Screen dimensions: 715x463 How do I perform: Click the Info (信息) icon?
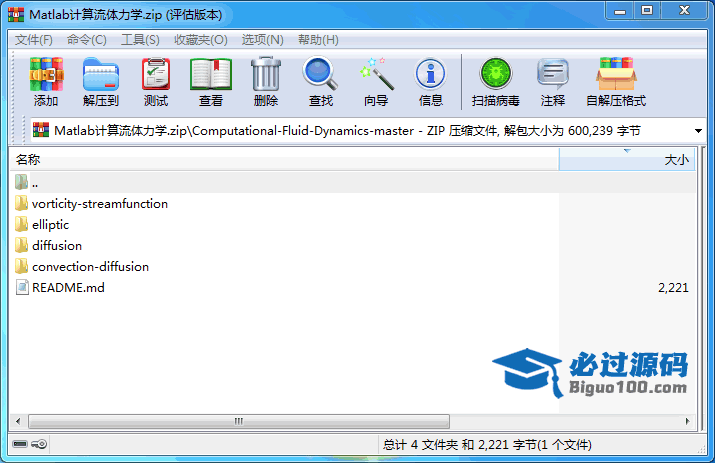click(x=431, y=81)
